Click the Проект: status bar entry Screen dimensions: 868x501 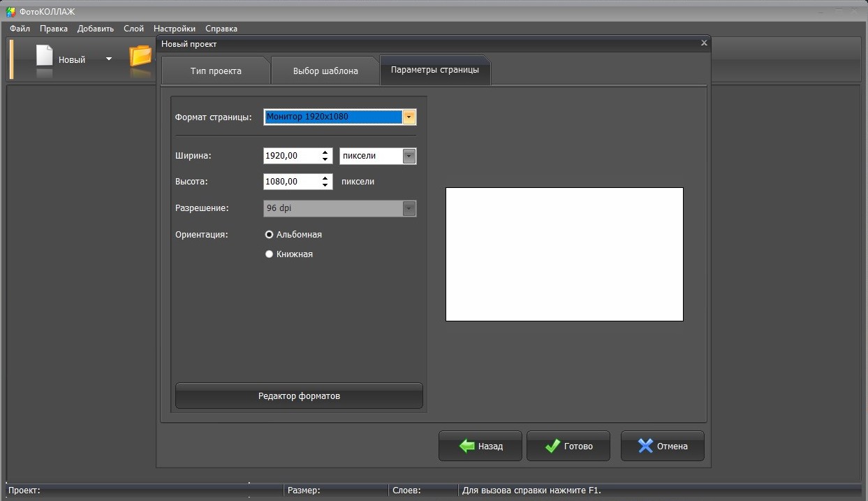pyautogui.click(x=24, y=491)
